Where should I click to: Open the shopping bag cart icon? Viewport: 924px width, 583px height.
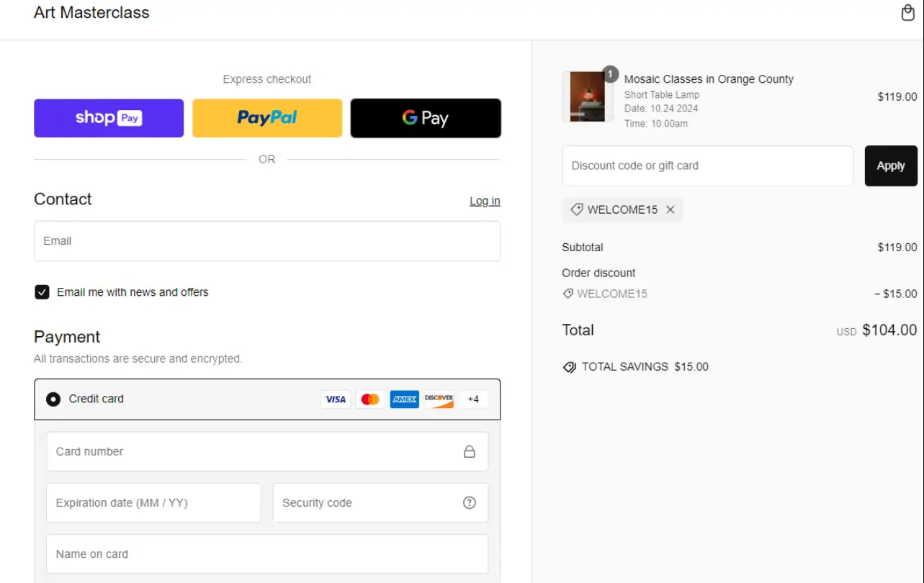(x=908, y=13)
